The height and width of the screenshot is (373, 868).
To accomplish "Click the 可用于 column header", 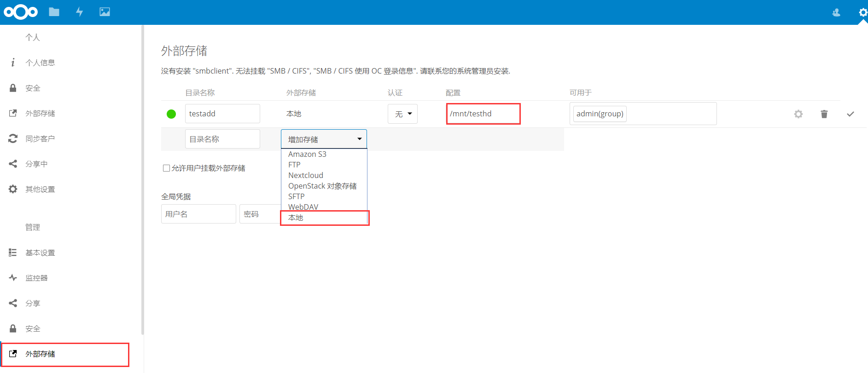I will point(581,92).
